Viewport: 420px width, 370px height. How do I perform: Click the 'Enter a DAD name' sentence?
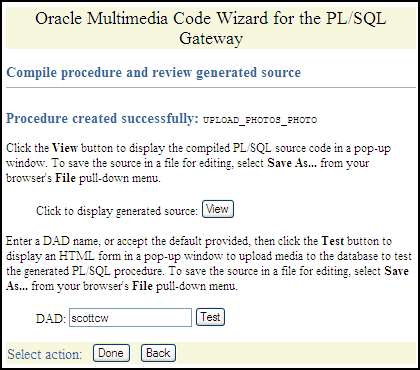coord(52,241)
